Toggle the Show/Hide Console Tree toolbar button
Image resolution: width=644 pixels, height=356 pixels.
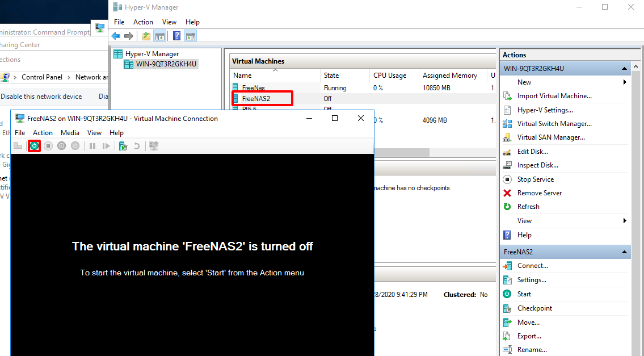160,36
